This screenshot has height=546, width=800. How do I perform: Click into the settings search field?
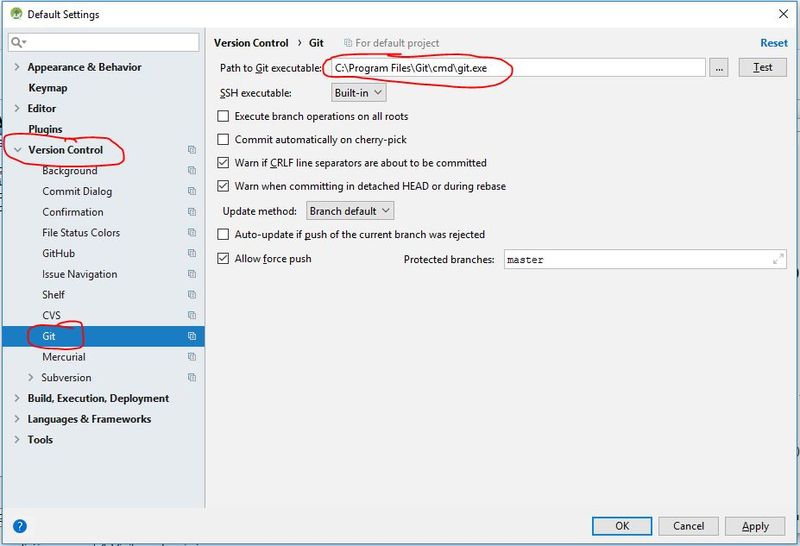104,42
